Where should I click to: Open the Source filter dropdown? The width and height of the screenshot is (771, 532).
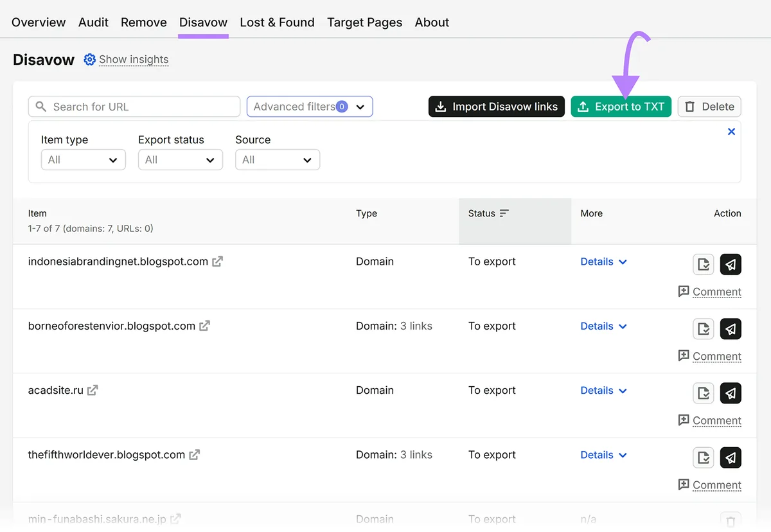point(278,160)
